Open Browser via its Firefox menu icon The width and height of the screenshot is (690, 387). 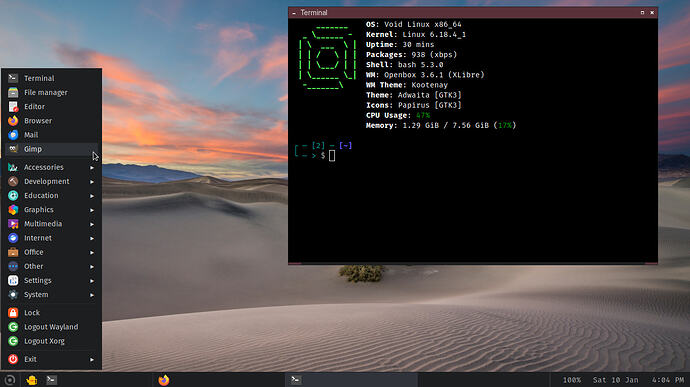pyautogui.click(x=13, y=121)
